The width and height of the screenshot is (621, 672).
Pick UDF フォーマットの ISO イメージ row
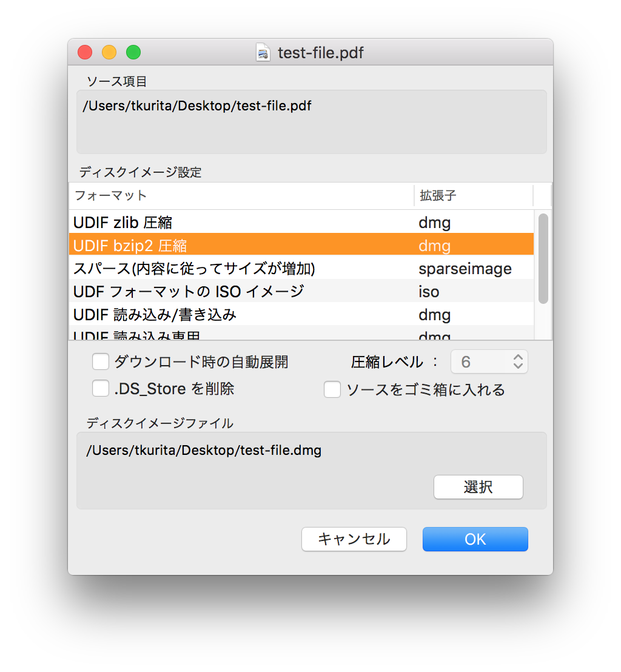pyautogui.click(x=243, y=292)
